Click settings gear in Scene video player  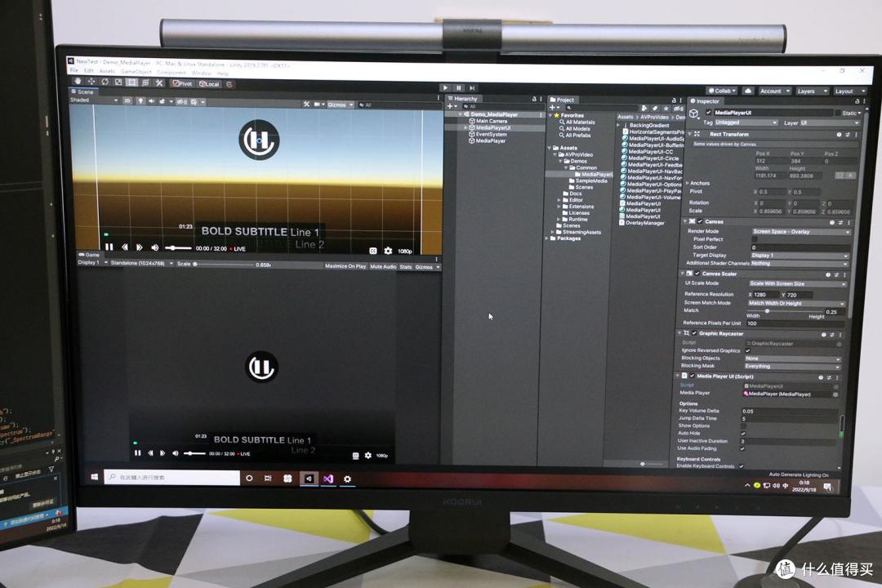click(388, 251)
